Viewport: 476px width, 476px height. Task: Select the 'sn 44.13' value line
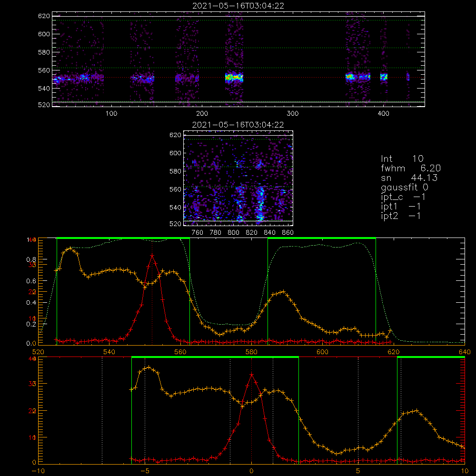pyautogui.click(x=409, y=178)
